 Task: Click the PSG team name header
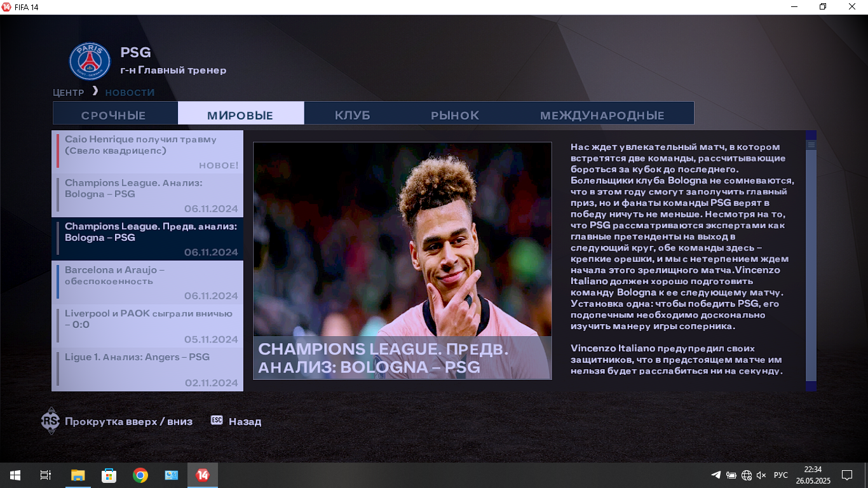pyautogui.click(x=135, y=52)
